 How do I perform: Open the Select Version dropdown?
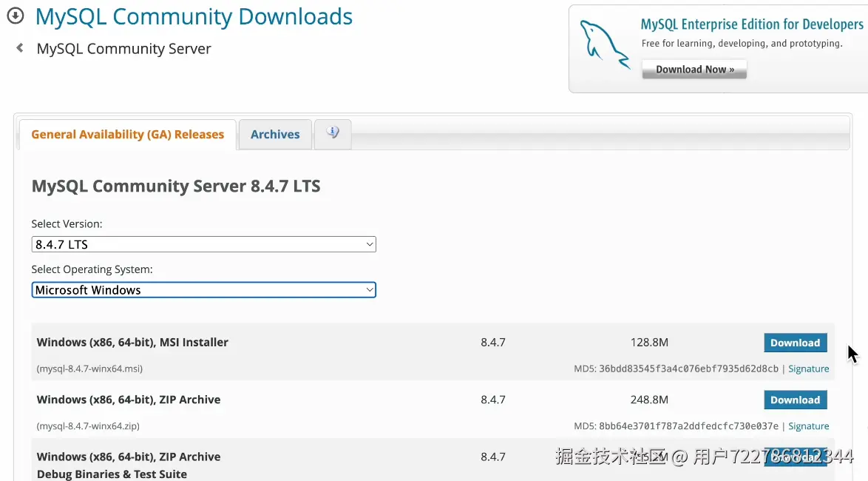pos(204,244)
